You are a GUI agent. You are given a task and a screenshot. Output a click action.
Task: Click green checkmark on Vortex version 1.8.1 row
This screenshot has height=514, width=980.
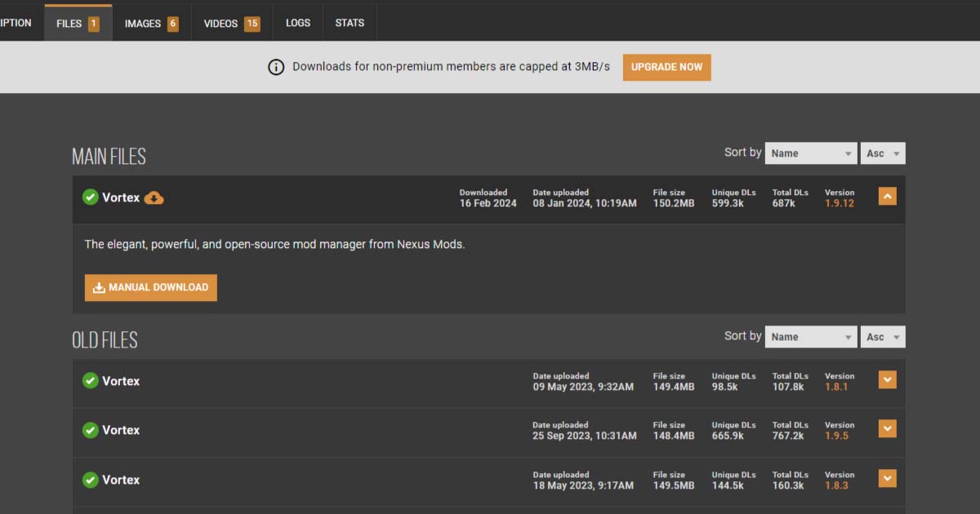[91, 381]
